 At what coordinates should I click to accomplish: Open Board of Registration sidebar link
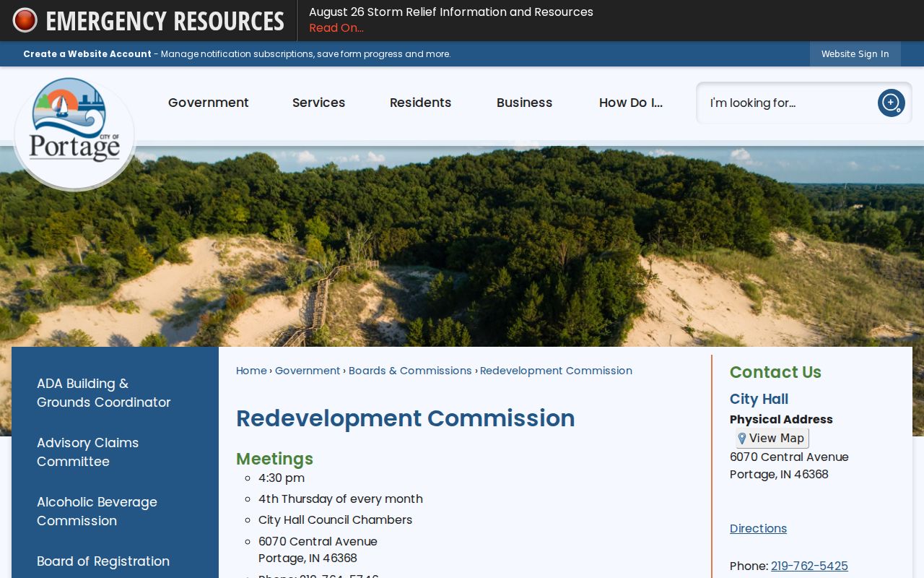click(103, 561)
